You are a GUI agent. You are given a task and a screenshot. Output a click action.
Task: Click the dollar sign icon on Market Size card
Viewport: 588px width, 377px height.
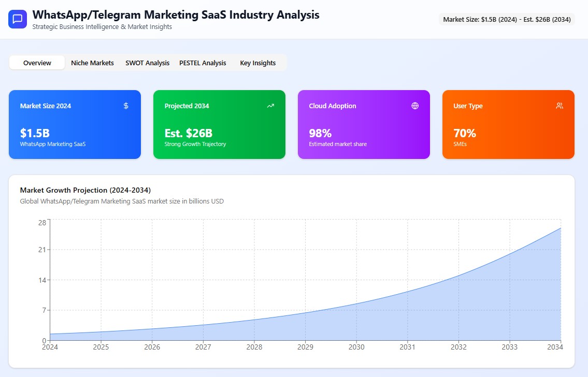[126, 106]
